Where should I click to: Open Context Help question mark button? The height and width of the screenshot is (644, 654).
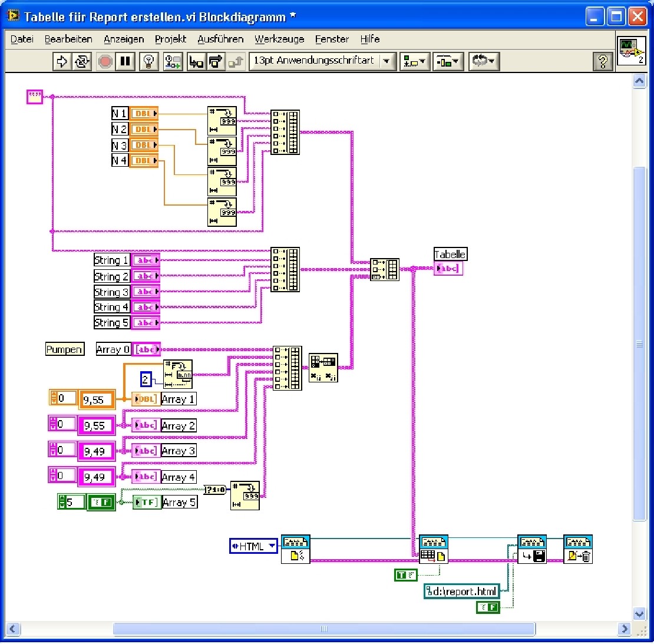coord(602,61)
